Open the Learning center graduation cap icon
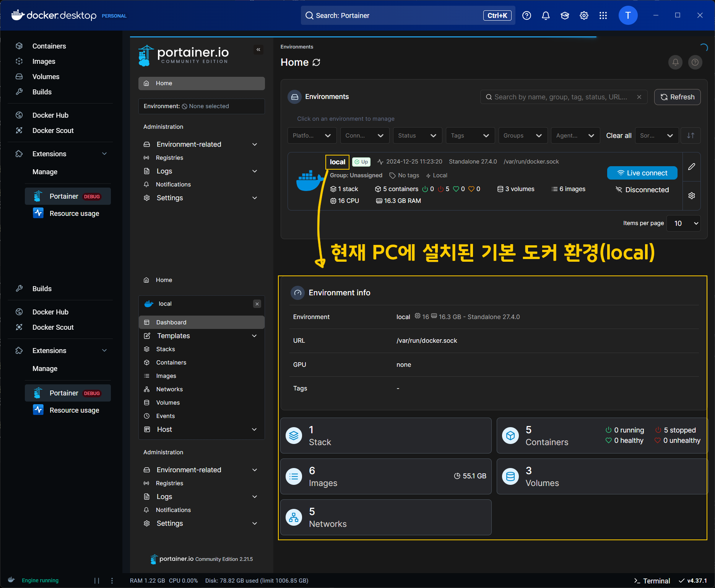This screenshot has height=588, width=715. click(x=565, y=16)
